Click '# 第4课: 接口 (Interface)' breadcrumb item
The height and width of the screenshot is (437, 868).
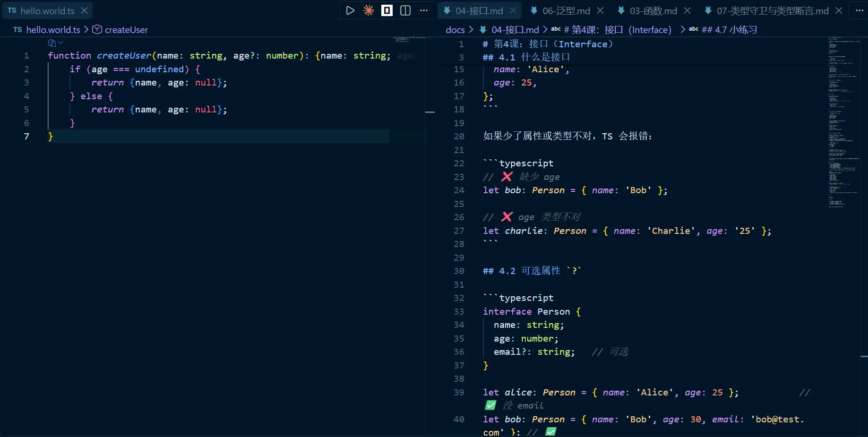[x=618, y=30]
